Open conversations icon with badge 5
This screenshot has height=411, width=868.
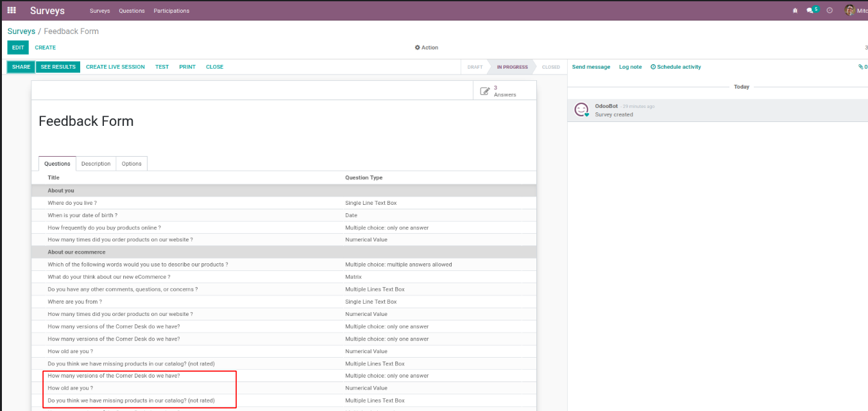click(812, 10)
